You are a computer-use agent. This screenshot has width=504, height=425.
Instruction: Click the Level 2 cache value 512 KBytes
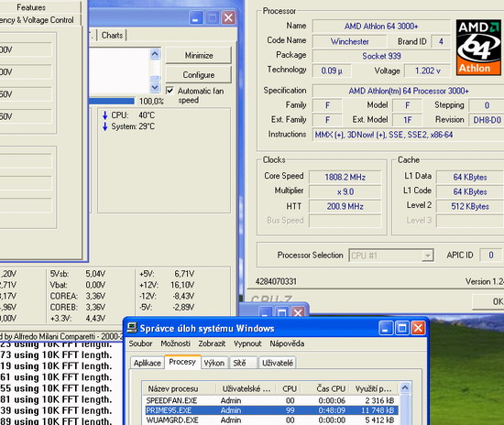click(x=469, y=206)
